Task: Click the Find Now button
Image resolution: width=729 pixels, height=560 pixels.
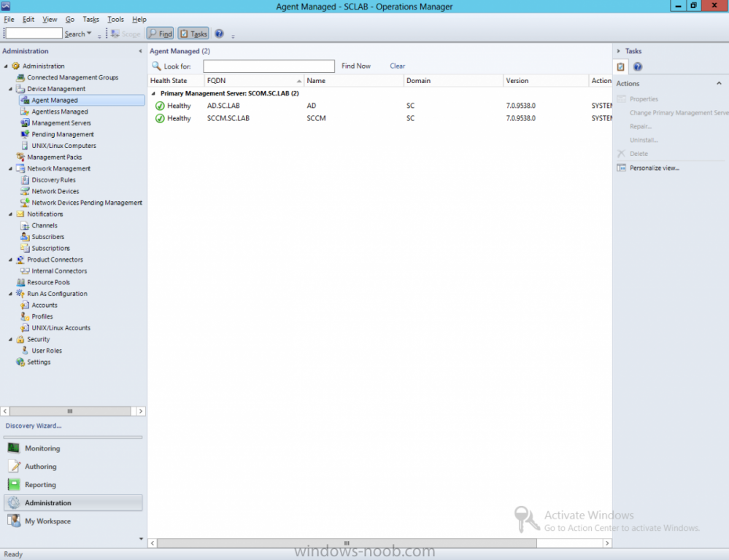Action: (356, 66)
